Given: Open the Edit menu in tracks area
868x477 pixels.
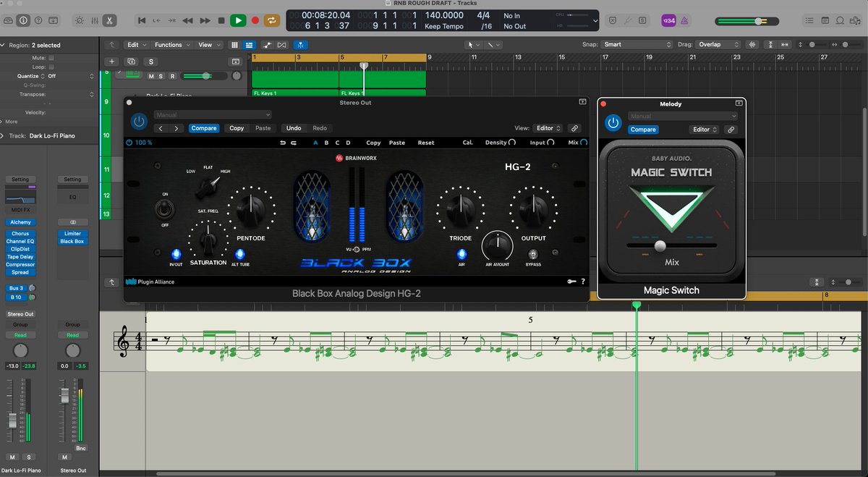Looking at the screenshot, I should (x=136, y=44).
